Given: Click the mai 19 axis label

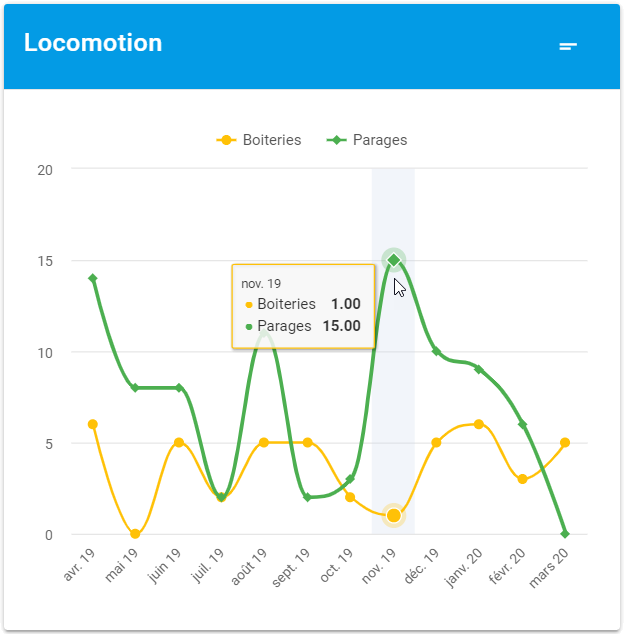Looking at the screenshot, I should click(121, 565).
